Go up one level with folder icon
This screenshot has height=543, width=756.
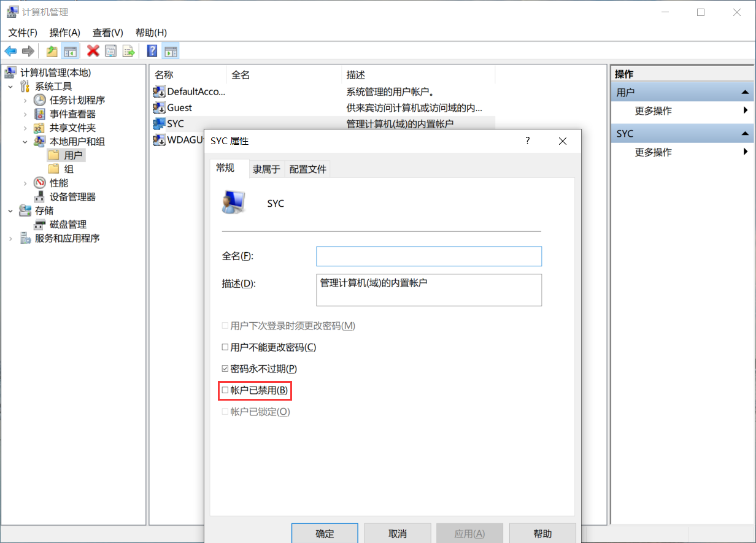click(x=52, y=51)
